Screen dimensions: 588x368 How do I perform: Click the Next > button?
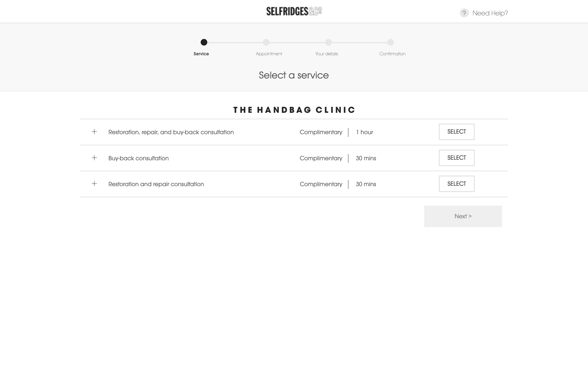pos(463,216)
